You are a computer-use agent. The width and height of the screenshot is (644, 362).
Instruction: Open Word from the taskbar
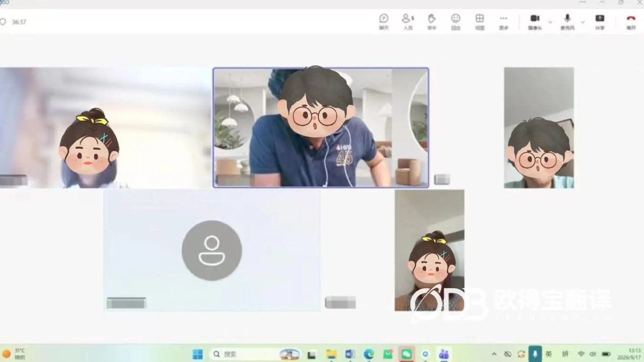pos(350,354)
